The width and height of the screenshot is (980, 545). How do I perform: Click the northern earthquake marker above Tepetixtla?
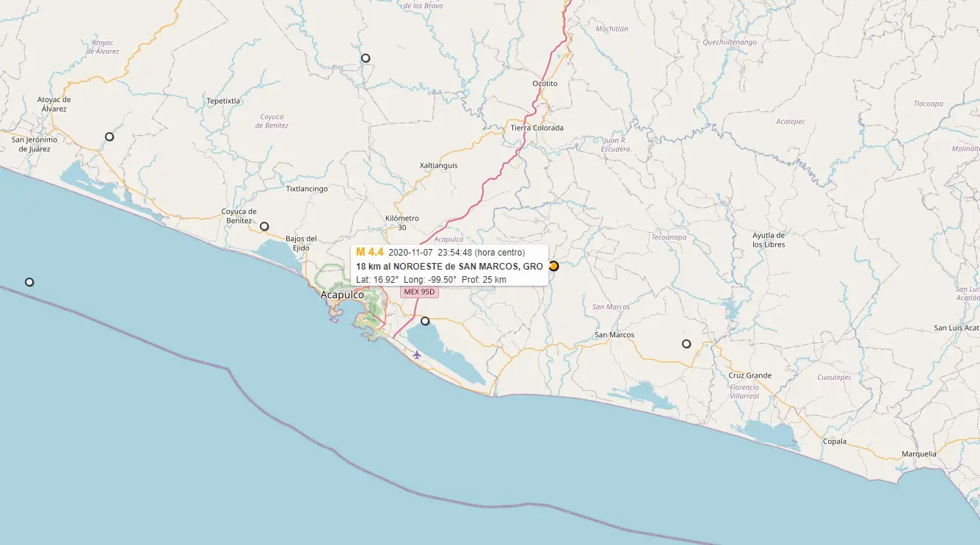366,58
